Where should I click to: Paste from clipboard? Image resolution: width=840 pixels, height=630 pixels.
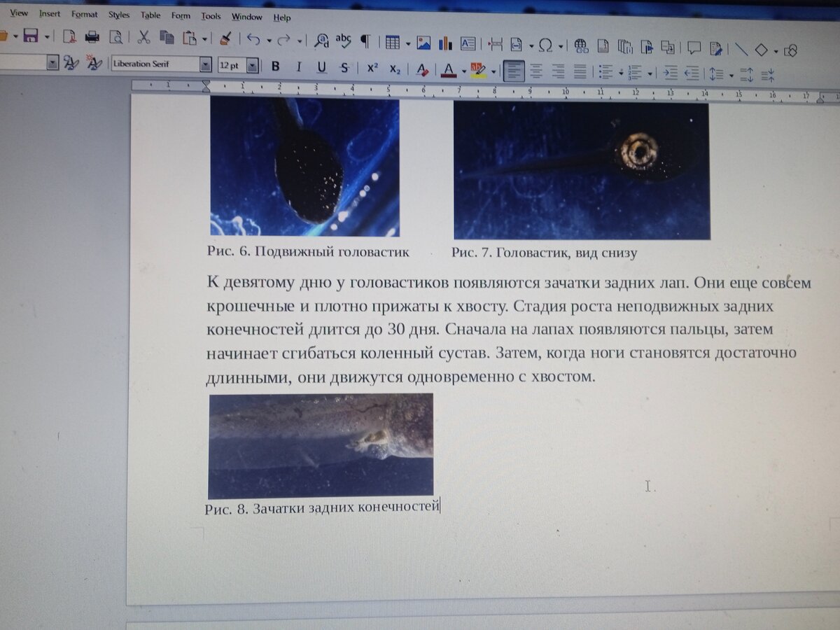(x=190, y=38)
